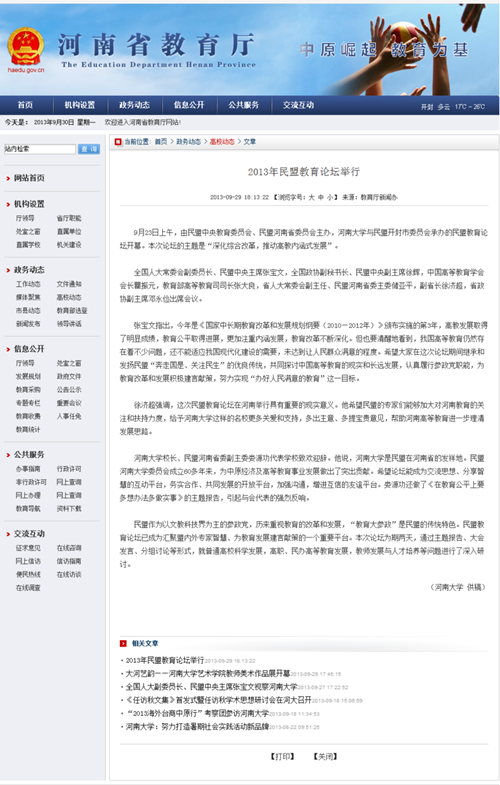Open 厅领导 under 机构设置

[25, 218]
